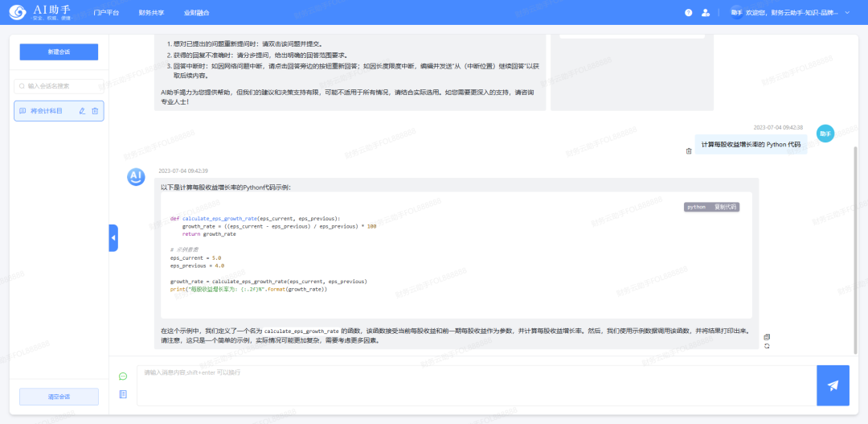This screenshot has width=868, height=424.
Task: Focus the 输入会话名搜索 search field
Action: (x=59, y=86)
